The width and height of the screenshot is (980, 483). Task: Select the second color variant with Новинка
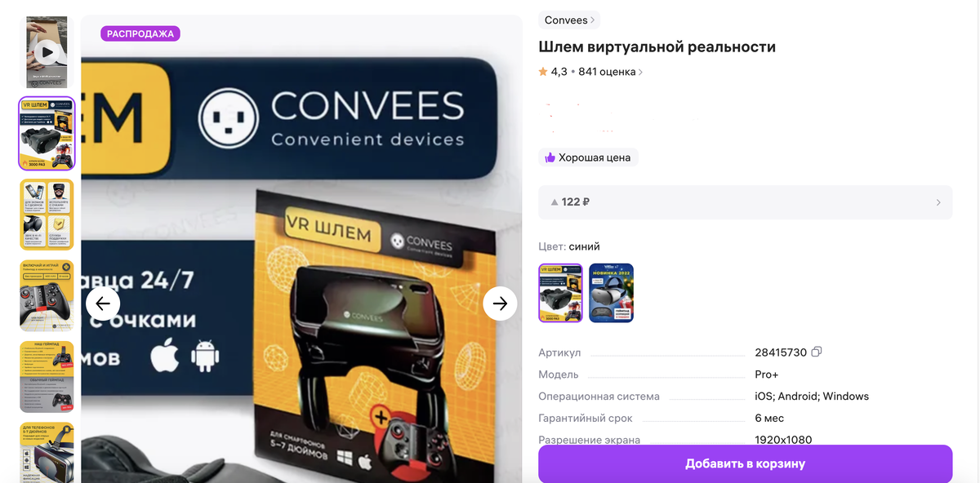(x=612, y=293)
